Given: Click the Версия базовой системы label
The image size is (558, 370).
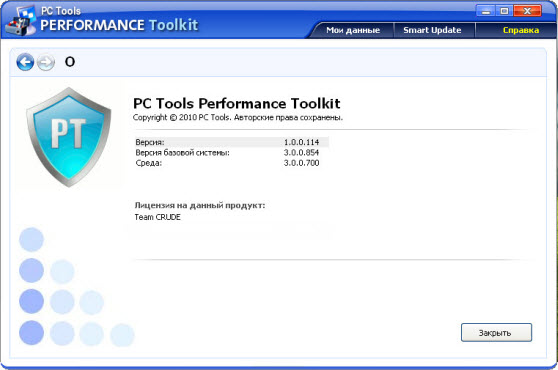Looking at the screenshot, I should click(183, 153).
